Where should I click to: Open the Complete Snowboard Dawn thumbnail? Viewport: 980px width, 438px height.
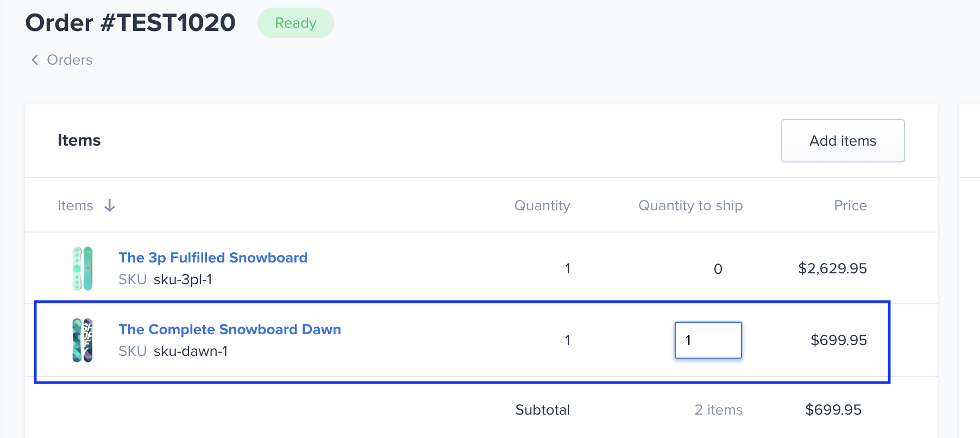click(x=83, y=340)
